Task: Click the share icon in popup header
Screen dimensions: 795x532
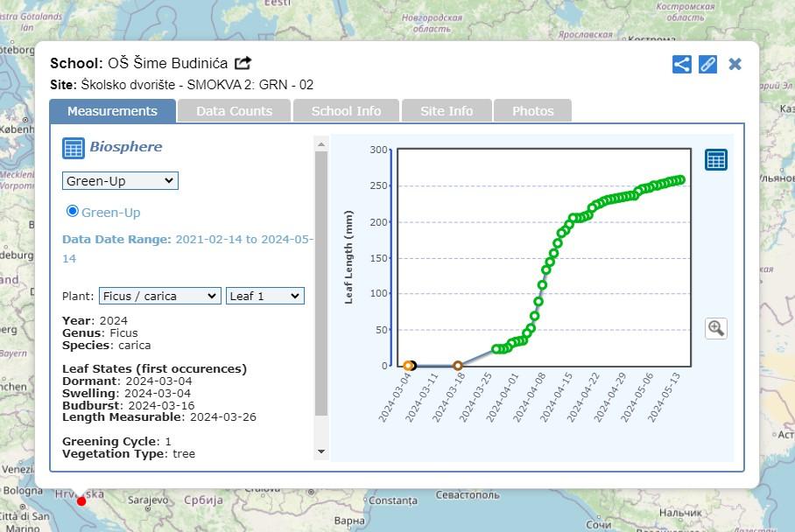Action: click(x=681, y=64)
